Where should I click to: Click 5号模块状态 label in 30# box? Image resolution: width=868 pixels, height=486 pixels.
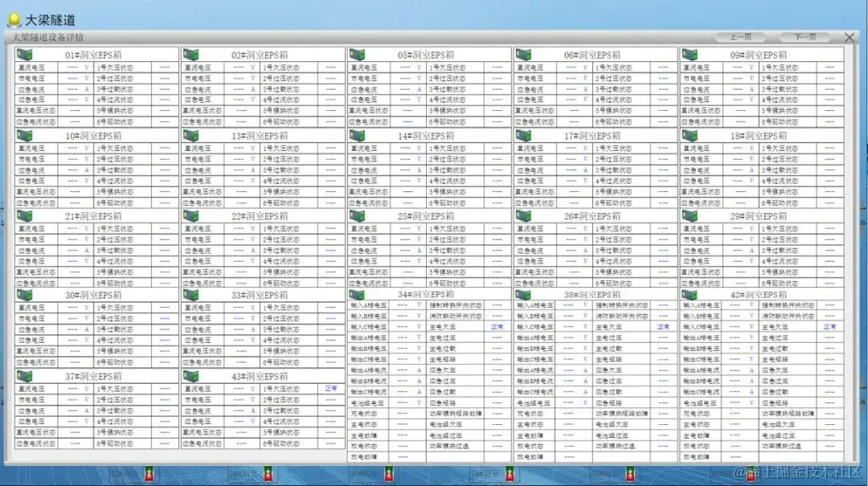[x=115, y=351]
